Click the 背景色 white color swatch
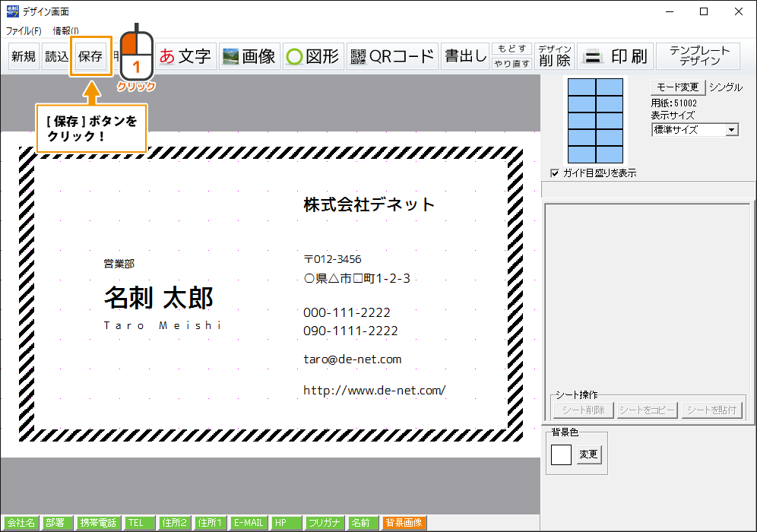Image resolution: width=757 pixels, height=532 pixels. tap(561, 454)
